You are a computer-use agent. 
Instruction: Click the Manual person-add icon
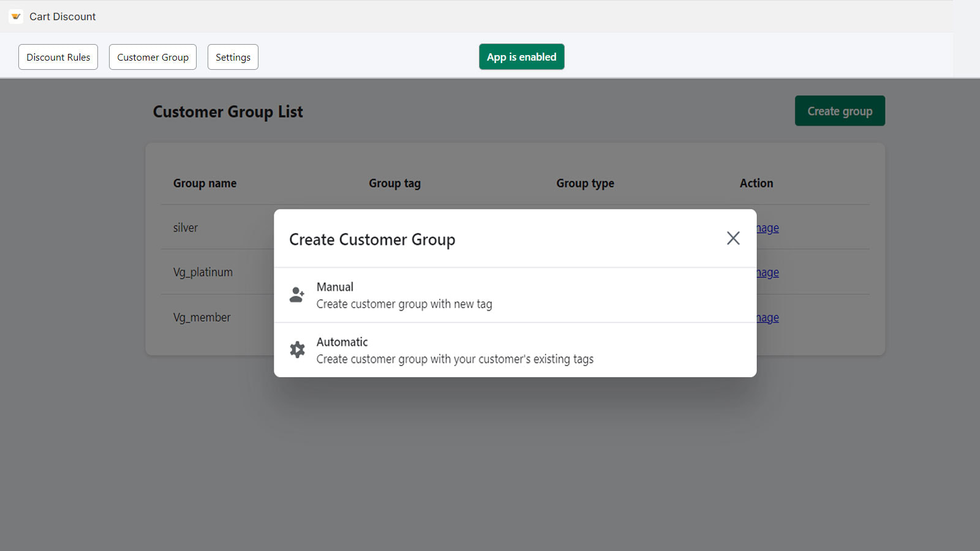pyautogui.click(x=297, y=294)
